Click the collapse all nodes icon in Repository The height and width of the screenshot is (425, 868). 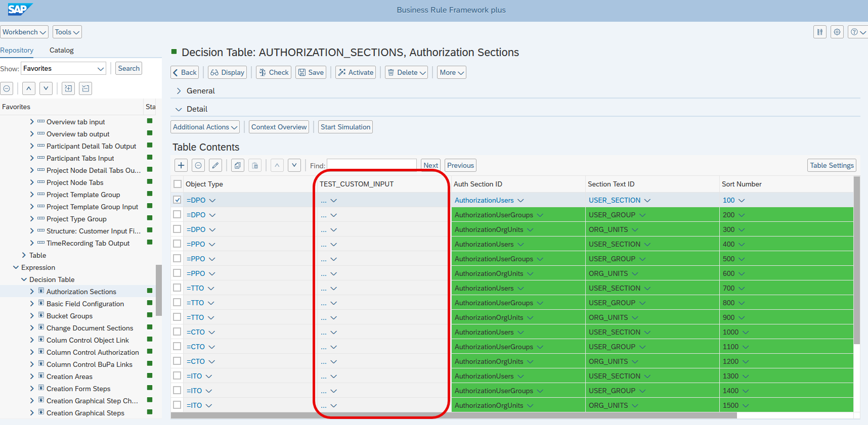86,88
